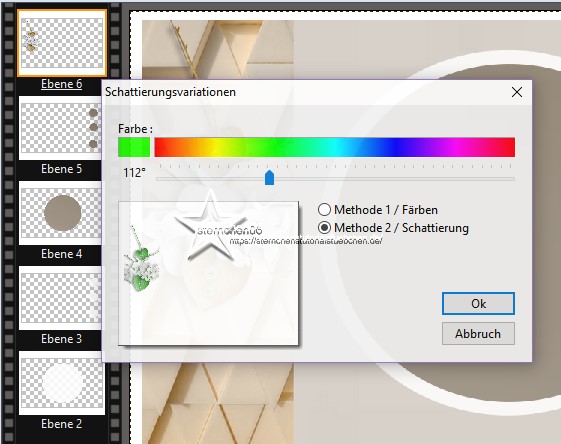Select the Ebene 6 layer thumbnail
Image resolution: width=561 pixels, height=444 pixels.
[62, 43]
